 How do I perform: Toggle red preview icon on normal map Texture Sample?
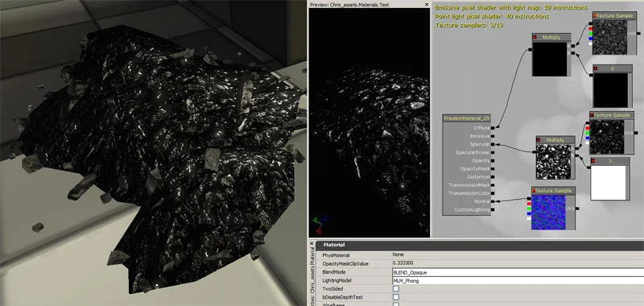(x=534, y=191)
